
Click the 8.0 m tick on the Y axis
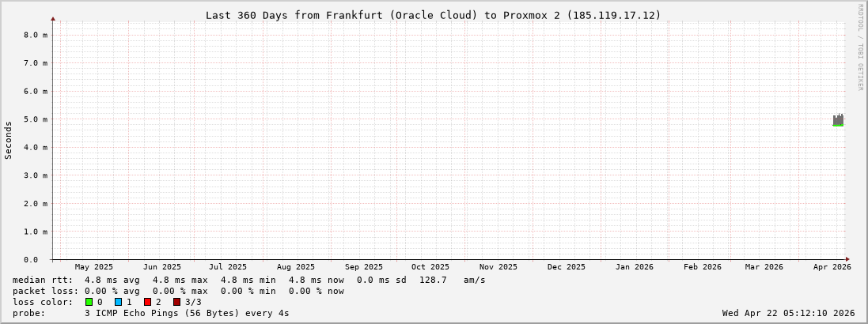coord(36,35)
